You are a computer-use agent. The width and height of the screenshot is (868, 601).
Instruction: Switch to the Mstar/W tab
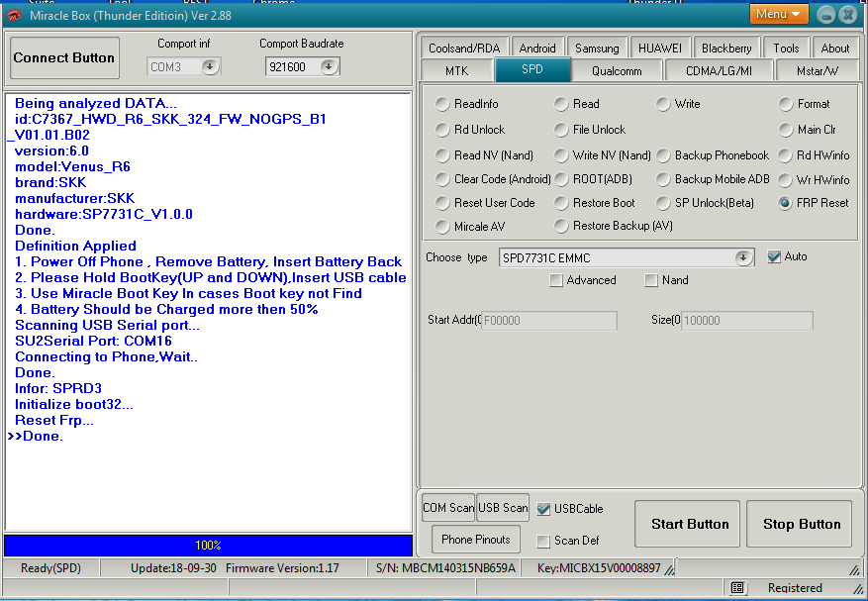pos(818,70)
